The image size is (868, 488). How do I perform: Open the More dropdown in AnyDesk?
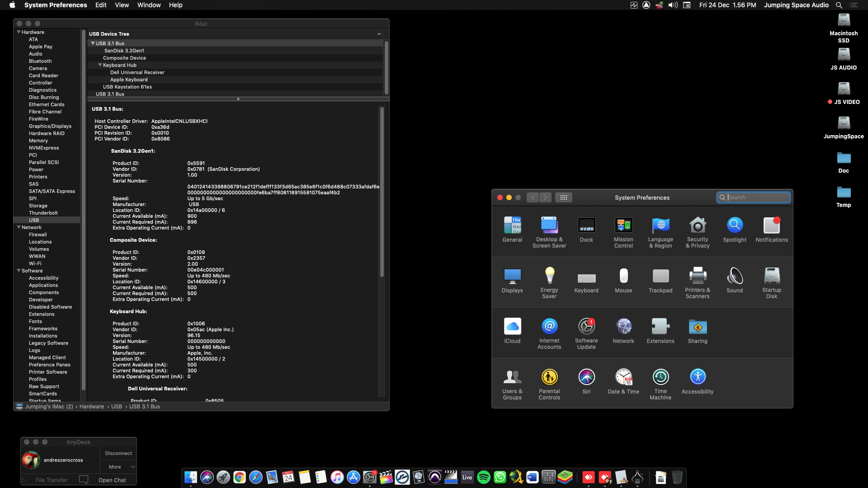(118, 467)
